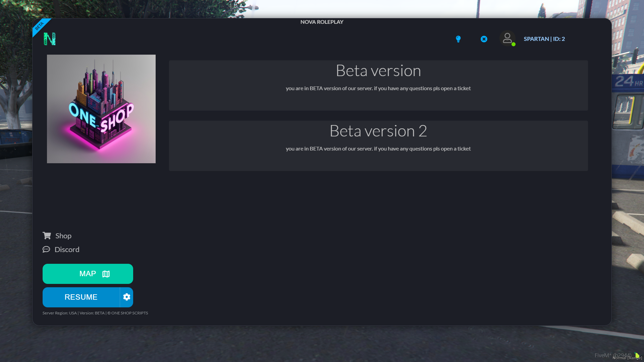Click the SPARTAN | ID: 2 username

tap(544, 39)
